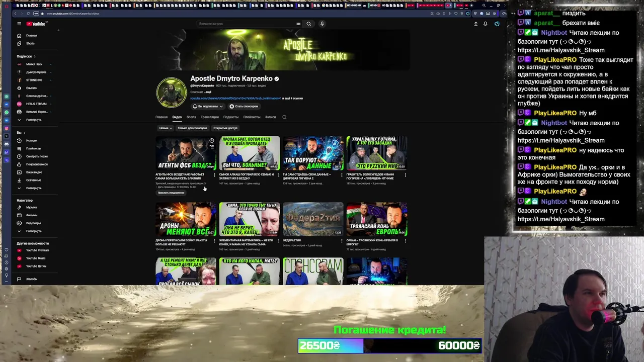Click the Стать спонсором button
The image size is (644, 362).
pos(244,107)
